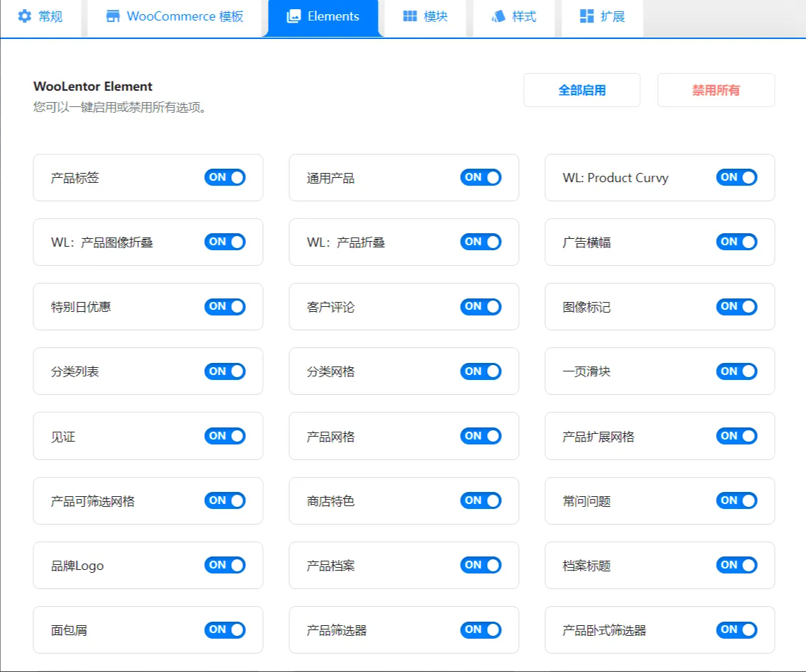Toggle the 图像标记 switch
This screenshot has width=806, height=672.
[x=737, y=306]
